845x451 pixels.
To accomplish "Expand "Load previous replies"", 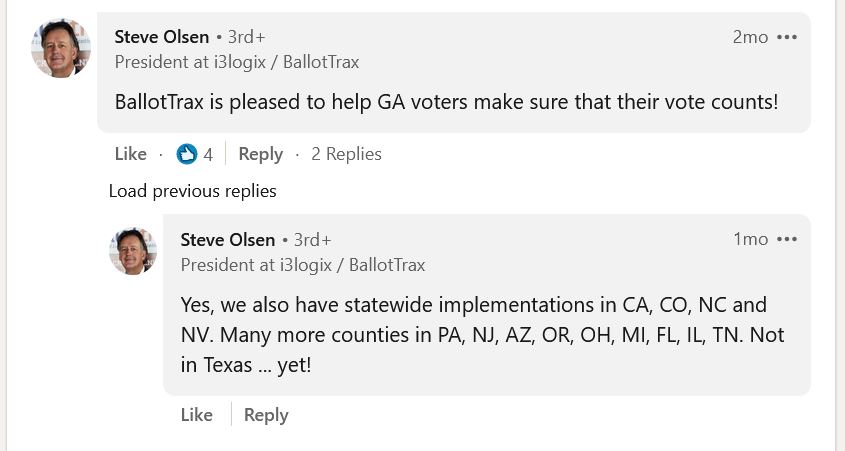I will [192, 190].
